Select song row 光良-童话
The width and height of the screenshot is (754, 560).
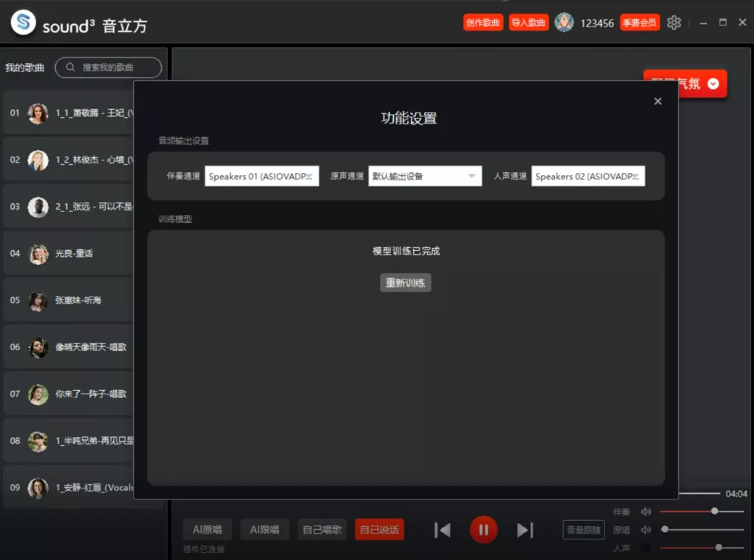pos(68,253)
